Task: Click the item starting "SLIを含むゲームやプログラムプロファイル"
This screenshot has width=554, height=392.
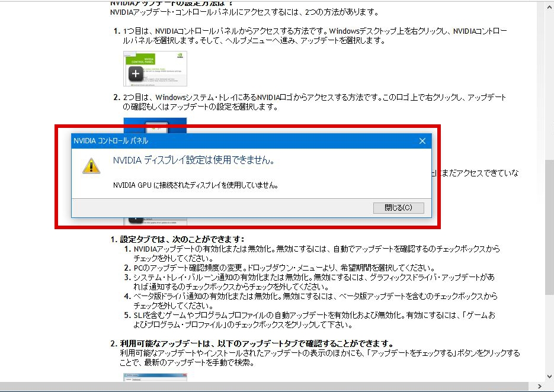Action: pos(315,320)
